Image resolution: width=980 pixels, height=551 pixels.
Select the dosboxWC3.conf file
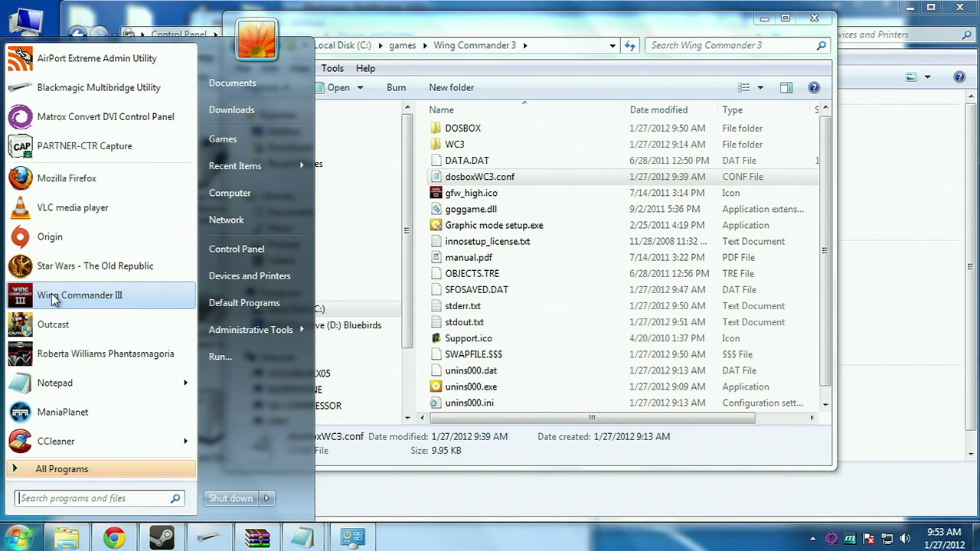[x=480, y=177]
